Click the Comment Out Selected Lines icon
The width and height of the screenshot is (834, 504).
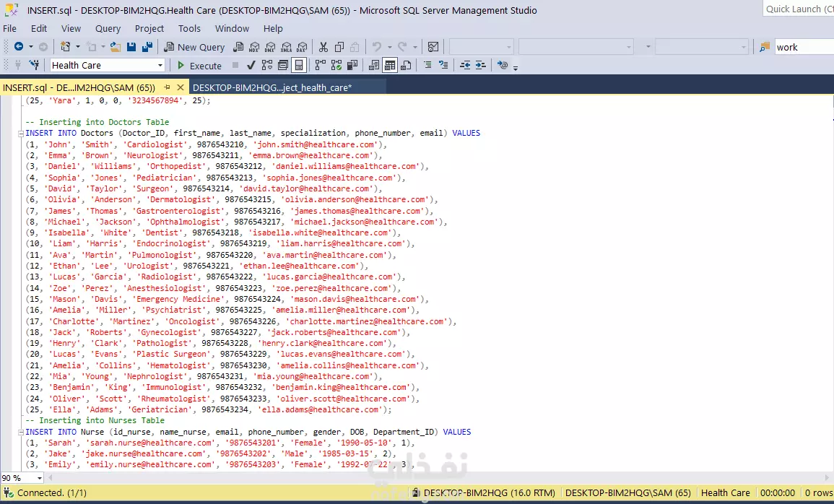427,65
